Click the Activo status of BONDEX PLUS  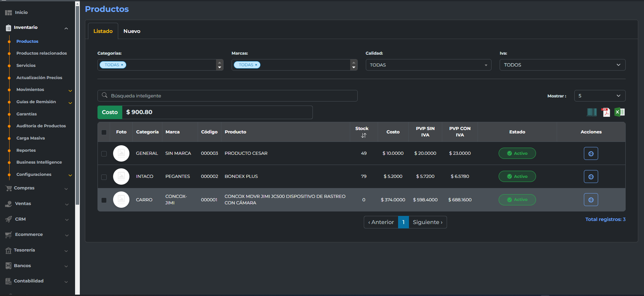click(x=517, y=177)
